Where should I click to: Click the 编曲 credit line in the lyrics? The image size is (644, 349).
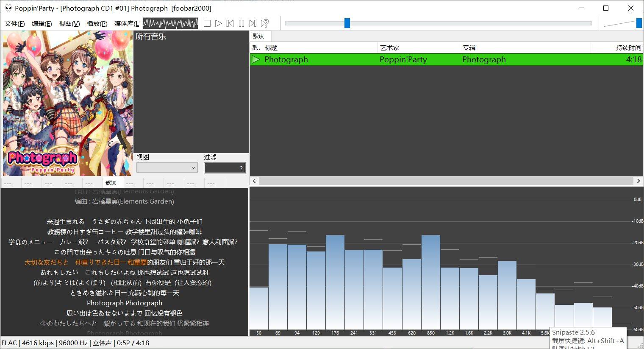coord(125,201)
